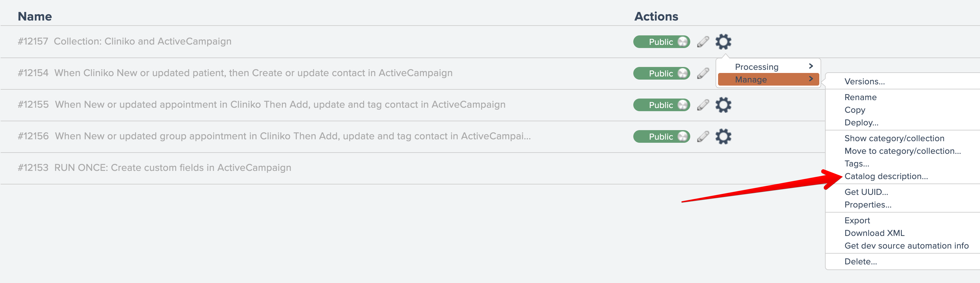Select Catalog description... from the menu

886,176
